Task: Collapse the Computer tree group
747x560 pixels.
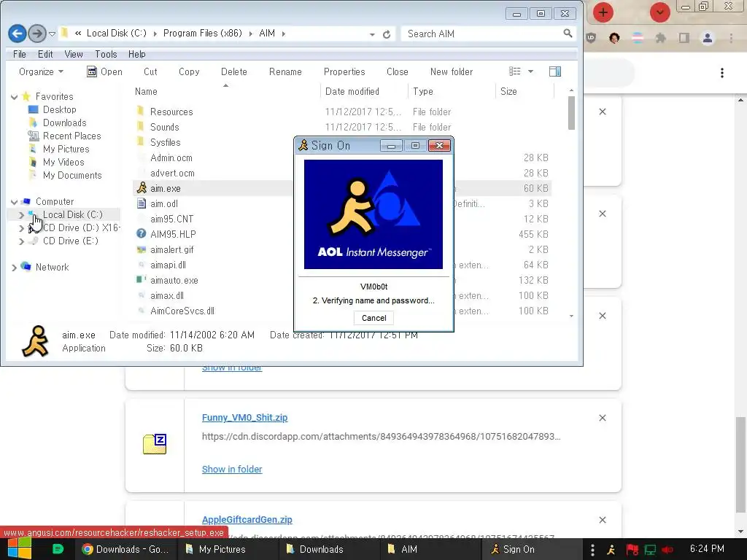Action: [x=15, y=202]
